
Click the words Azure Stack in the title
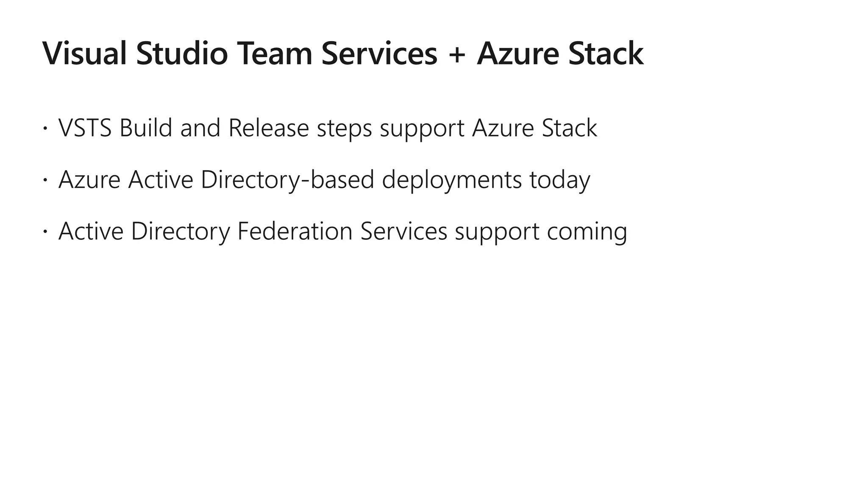click(x=560, y=53)
